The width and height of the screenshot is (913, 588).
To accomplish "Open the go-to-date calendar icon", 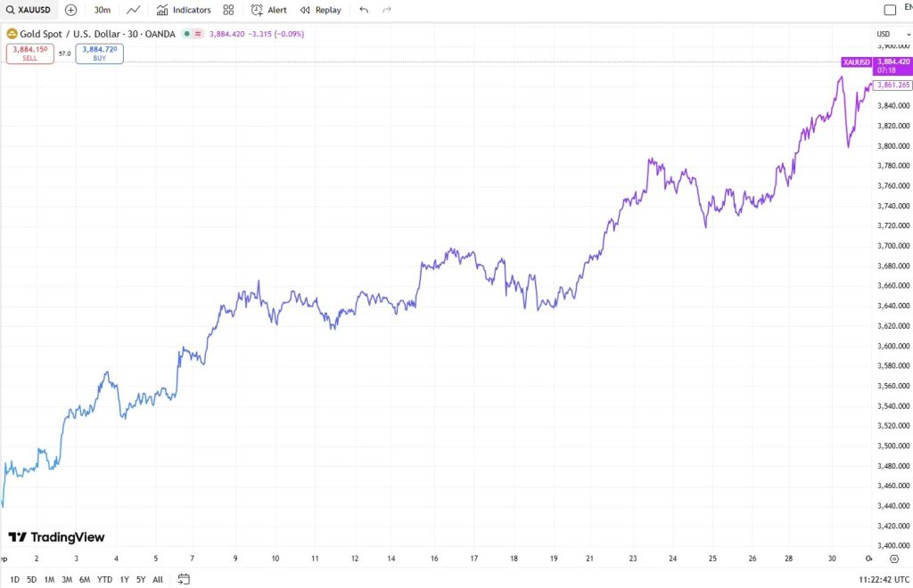I will pos(184,579).
